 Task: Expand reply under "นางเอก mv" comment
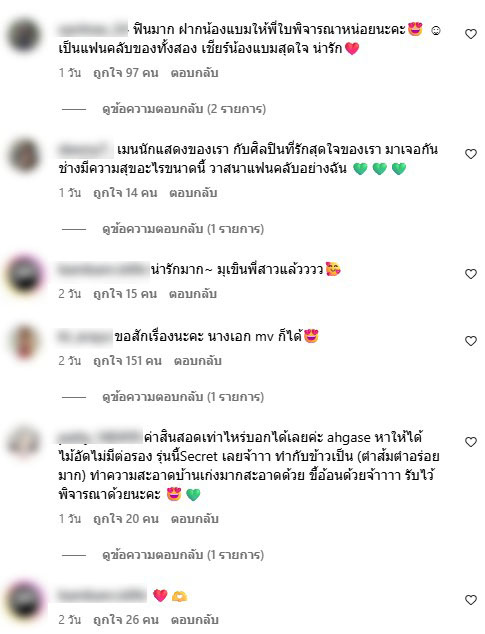click(x=183, y=397)
